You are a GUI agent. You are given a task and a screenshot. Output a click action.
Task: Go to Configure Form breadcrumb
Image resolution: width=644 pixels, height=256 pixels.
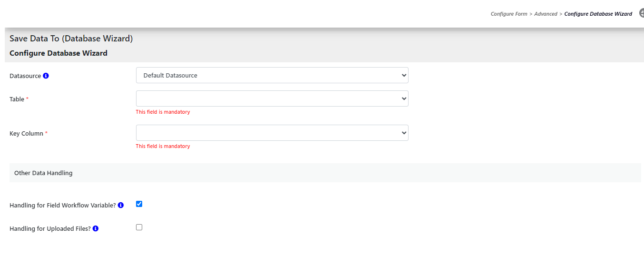tap(509, 14)
